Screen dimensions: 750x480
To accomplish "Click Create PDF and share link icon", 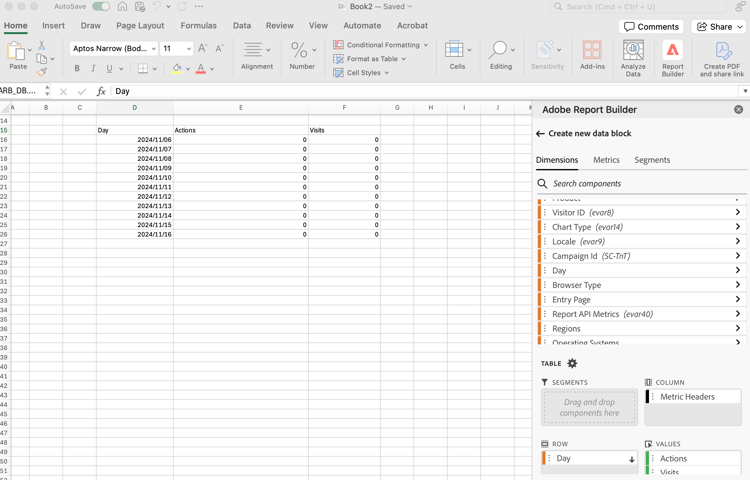I will click(723, 51).
